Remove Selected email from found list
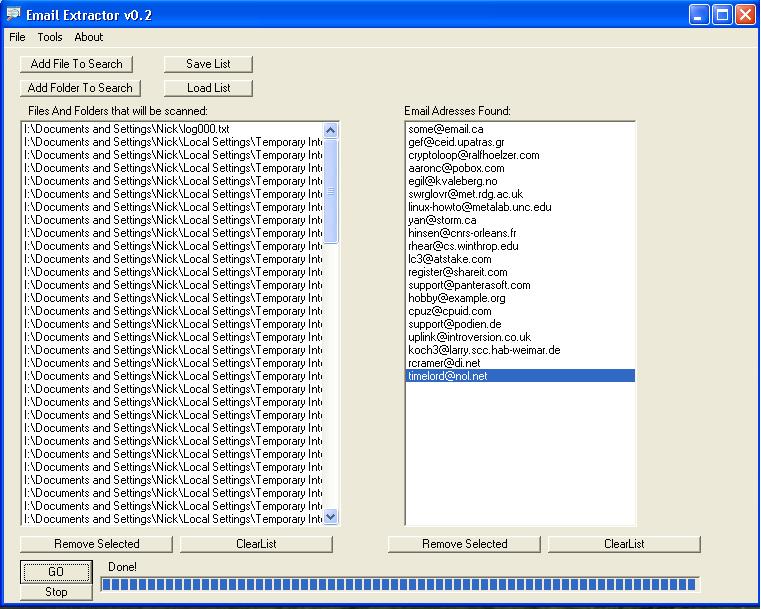761x609 pixels. pyautogui.click(x=465, y=544)
